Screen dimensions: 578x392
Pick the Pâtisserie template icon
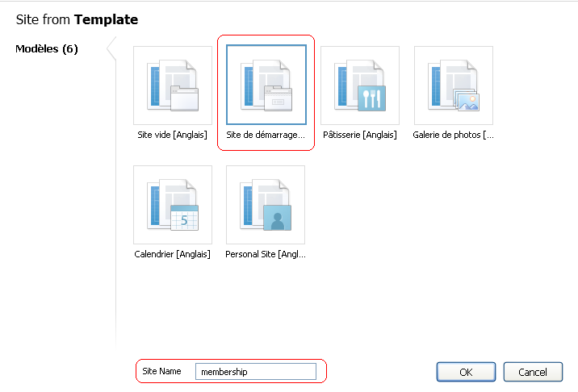(x=360, y=85)
